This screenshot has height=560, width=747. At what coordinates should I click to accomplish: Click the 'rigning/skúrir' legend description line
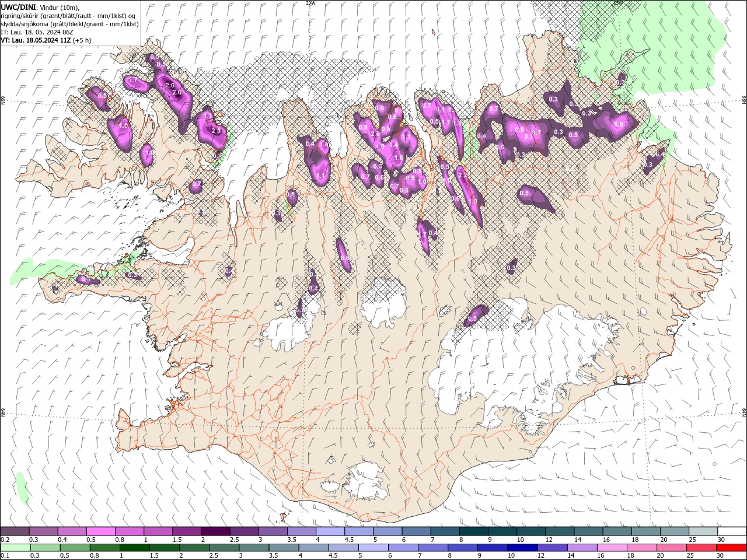click(69, 16)
